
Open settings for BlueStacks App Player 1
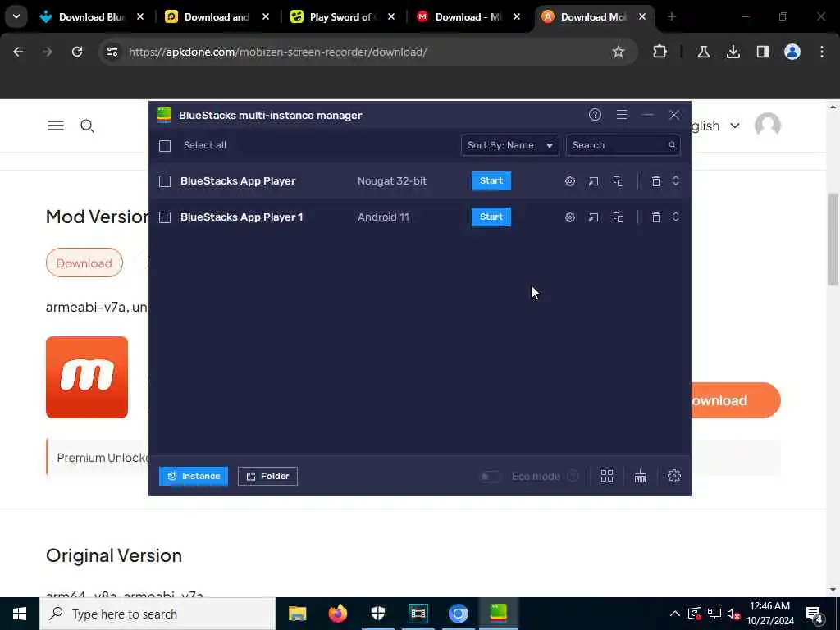coord(570,217)
